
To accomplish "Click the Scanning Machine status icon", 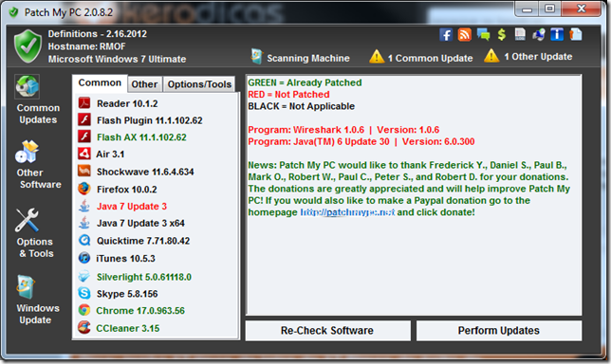I will coord(257,57).
